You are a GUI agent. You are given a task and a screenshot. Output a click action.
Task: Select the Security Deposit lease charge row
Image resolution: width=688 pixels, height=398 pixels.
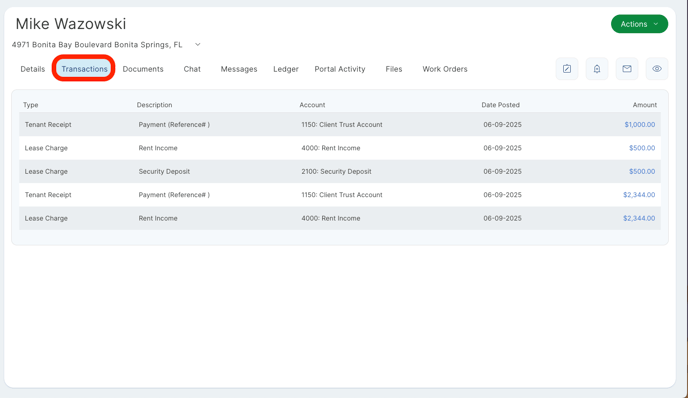[340, 172]
